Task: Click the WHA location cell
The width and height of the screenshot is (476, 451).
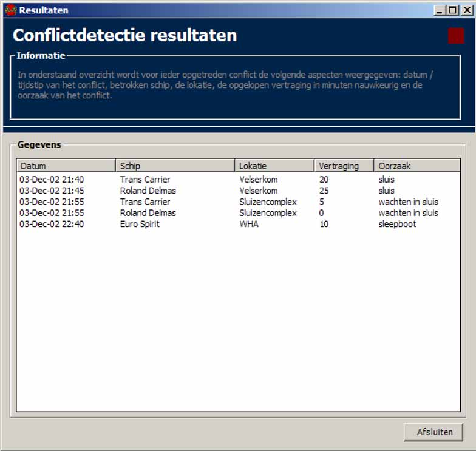Action: point(249,224)
